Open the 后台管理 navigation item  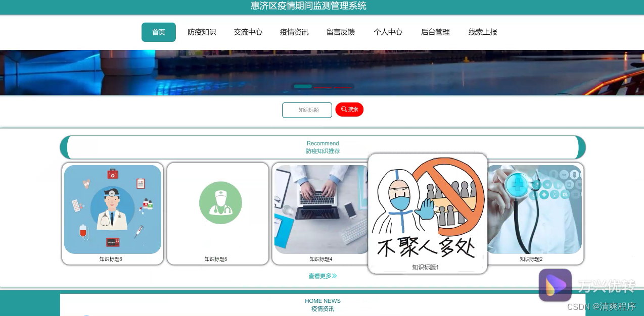(435, 32)
